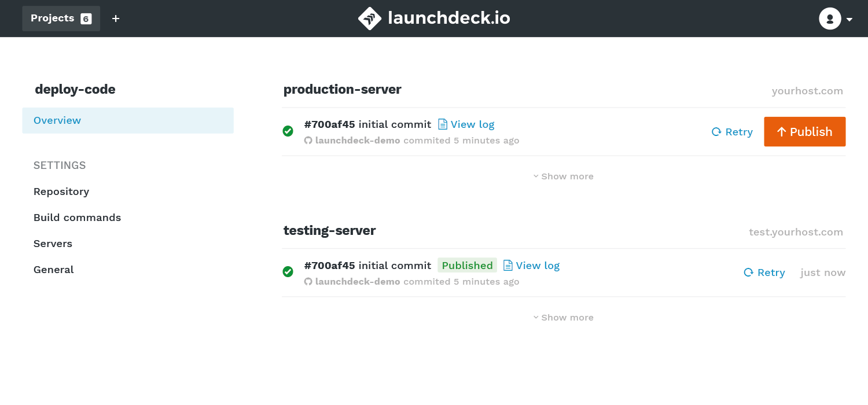Open the View log link for testing-server
The image size is (868, 405).
pyautogui.click(x=536, y=265)
